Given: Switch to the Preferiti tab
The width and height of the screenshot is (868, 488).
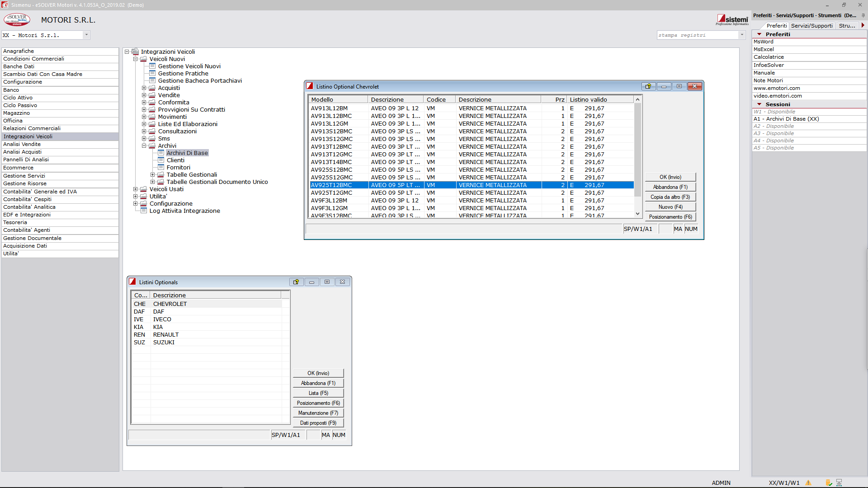Looking at the screenshot, I should pyautogui.click(x=776, y=26).
